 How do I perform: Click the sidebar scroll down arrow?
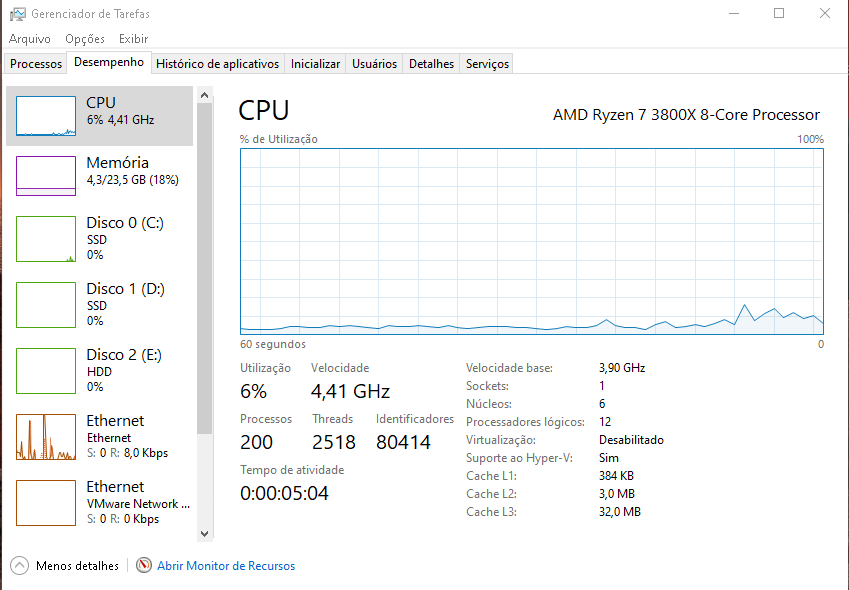204,534
